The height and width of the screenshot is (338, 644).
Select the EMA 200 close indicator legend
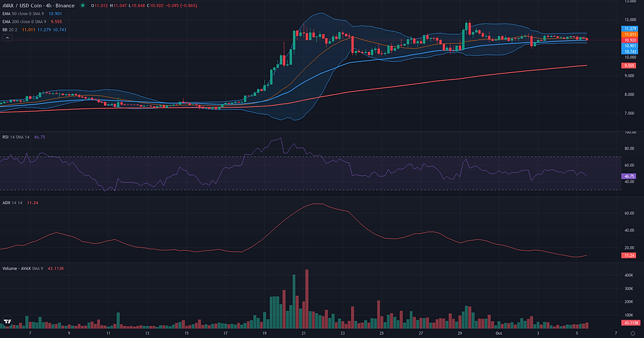[x=24, y=22]
